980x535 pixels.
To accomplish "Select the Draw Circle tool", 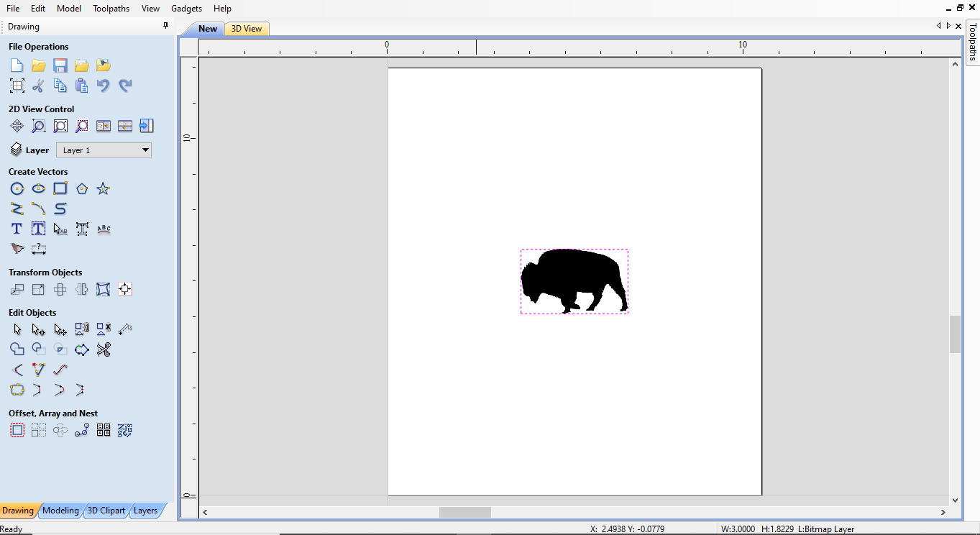I will [x=17, y=188].
